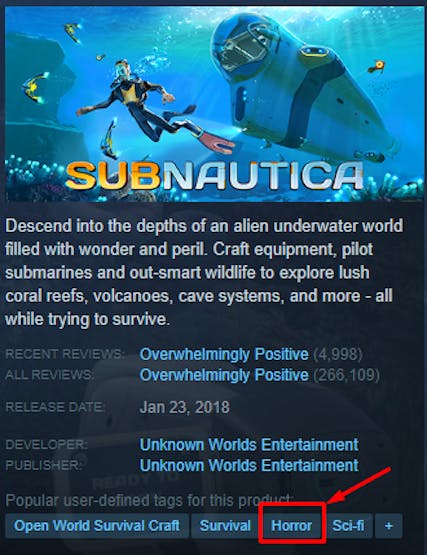Screen dimensions: 427x555
Task: Click the Recent Reviews label
Action: point(65,354)
